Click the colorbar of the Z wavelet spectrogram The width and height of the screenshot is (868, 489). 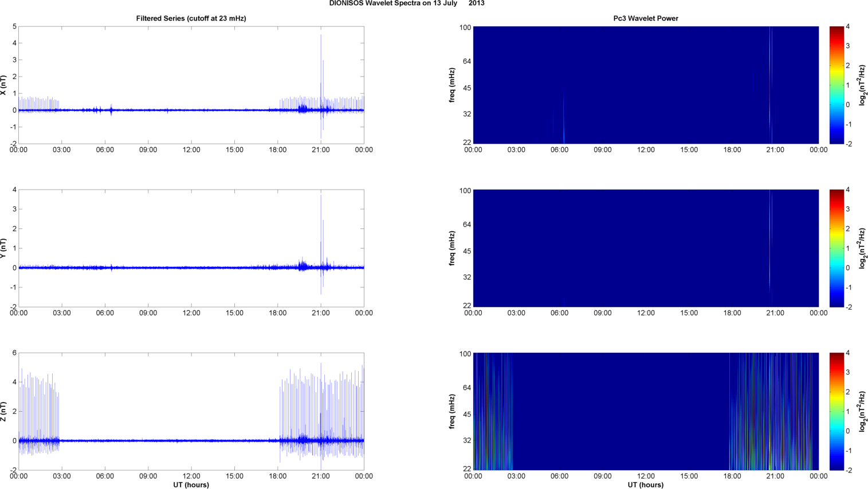(x=836, y=411)
